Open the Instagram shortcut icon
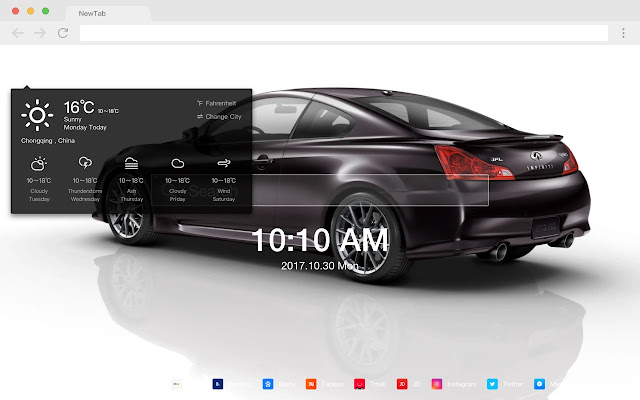640x400 pixels. pyautogui.click(x=437, y=384)
